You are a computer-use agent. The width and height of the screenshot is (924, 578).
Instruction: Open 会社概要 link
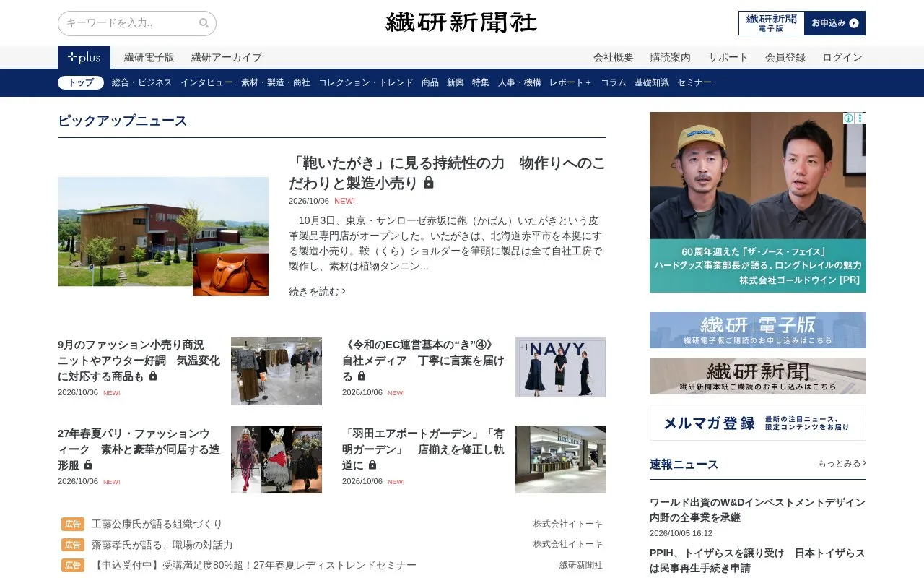click(x=614, y=57)
